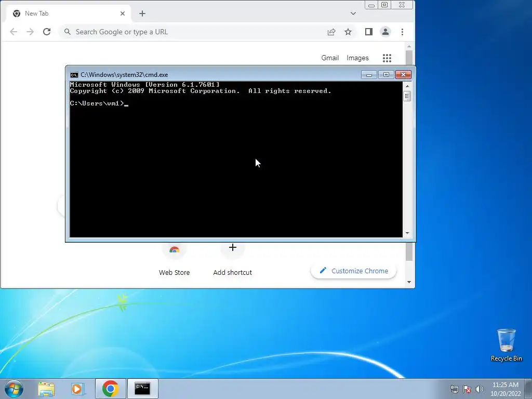Bookmark this tab with the star icon
532x399 pixels.
348,32
